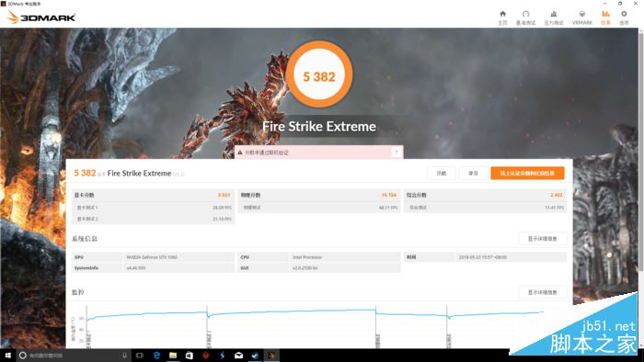Click the 时间 timestamp value
Screen dimensions: 644x362
[x=483, y=257]
